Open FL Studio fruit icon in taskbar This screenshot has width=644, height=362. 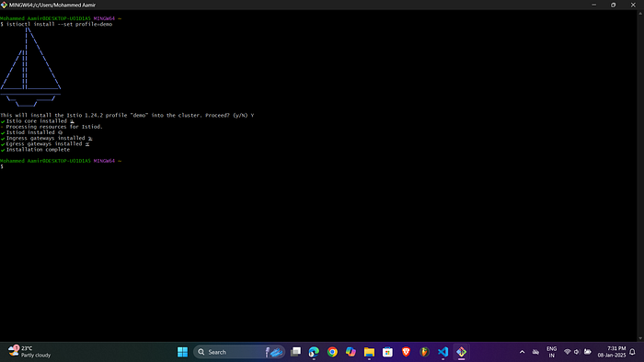(x=425, y=352)
